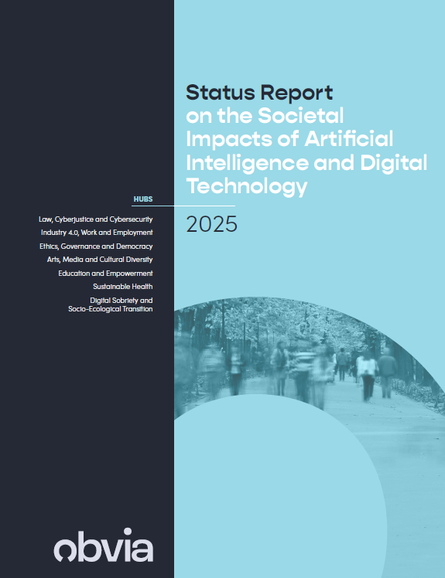Click the obvia logo

point(104,545)
